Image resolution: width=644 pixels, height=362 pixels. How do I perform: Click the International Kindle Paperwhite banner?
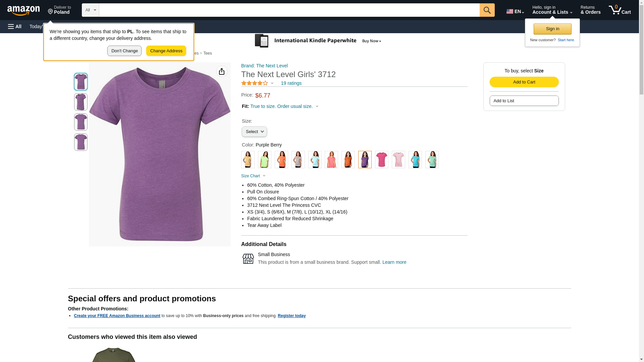click(318, 41)
